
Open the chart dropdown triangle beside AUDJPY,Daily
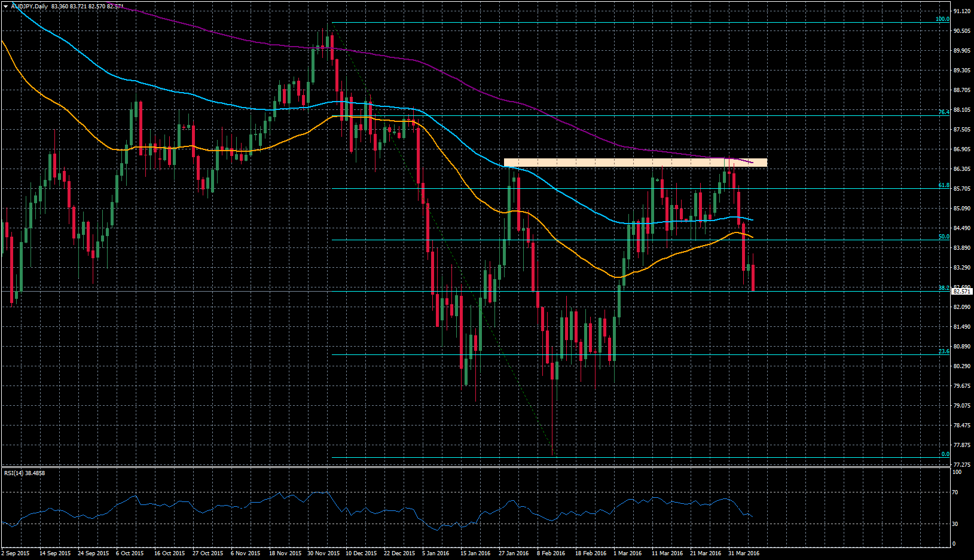click(5, 6)
